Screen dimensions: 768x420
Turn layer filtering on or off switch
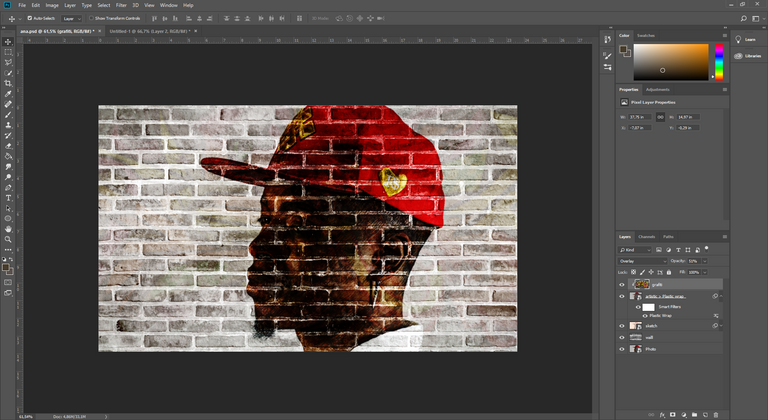(x=706, y=248)
